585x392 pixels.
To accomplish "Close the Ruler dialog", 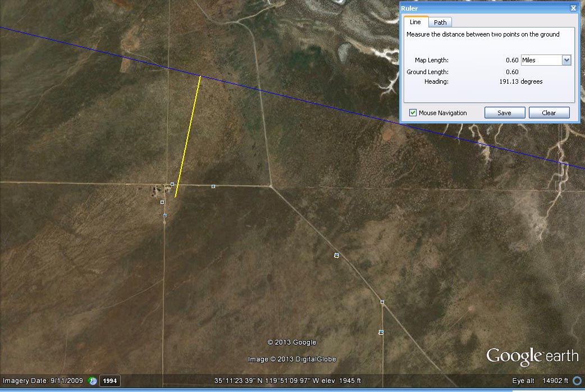I will pyautogui.click(x=573, y=8).
